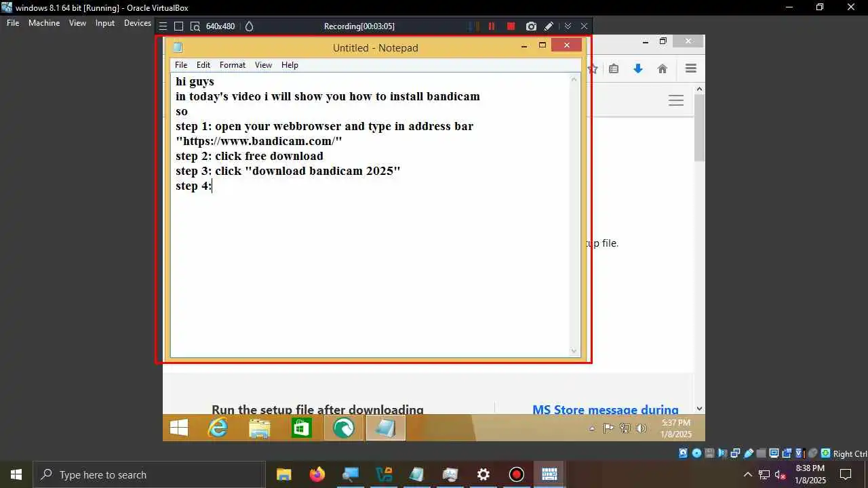The height and width of the screenshot is (488, 868).
Task: Open VirtualBox View menu
Action: coord(77,23)
